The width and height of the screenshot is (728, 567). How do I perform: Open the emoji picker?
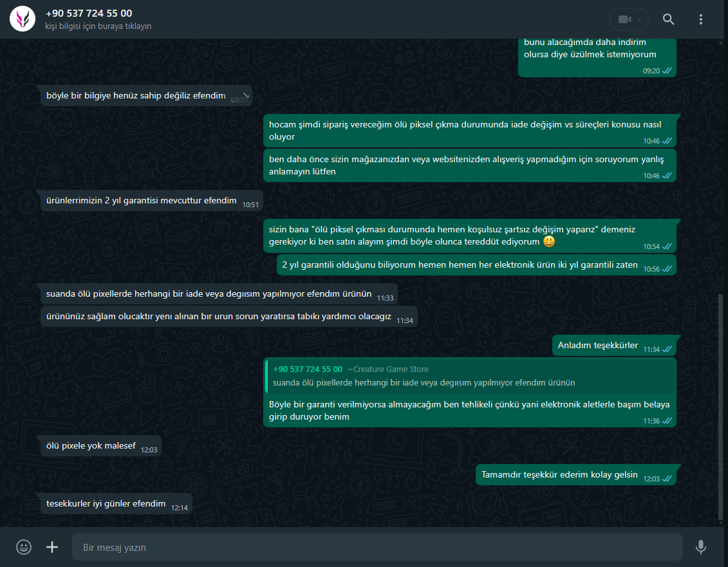tap(24, 547)
